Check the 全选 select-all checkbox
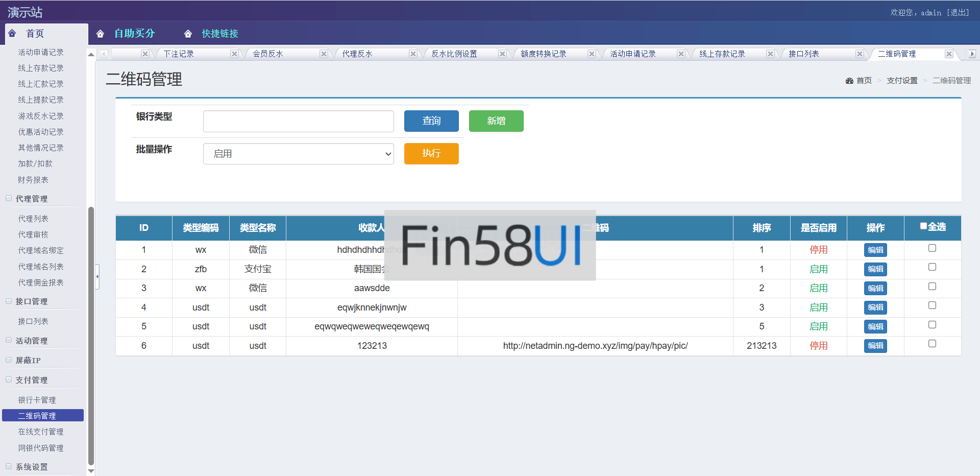The height and width of the screenshot is (476, 980). click(923, 226)
